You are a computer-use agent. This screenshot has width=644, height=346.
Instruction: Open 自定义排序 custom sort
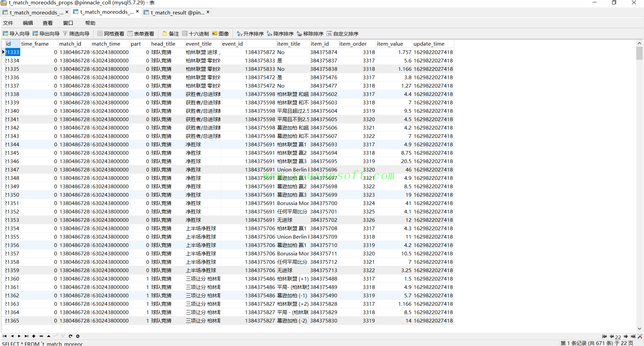[343, 34]
